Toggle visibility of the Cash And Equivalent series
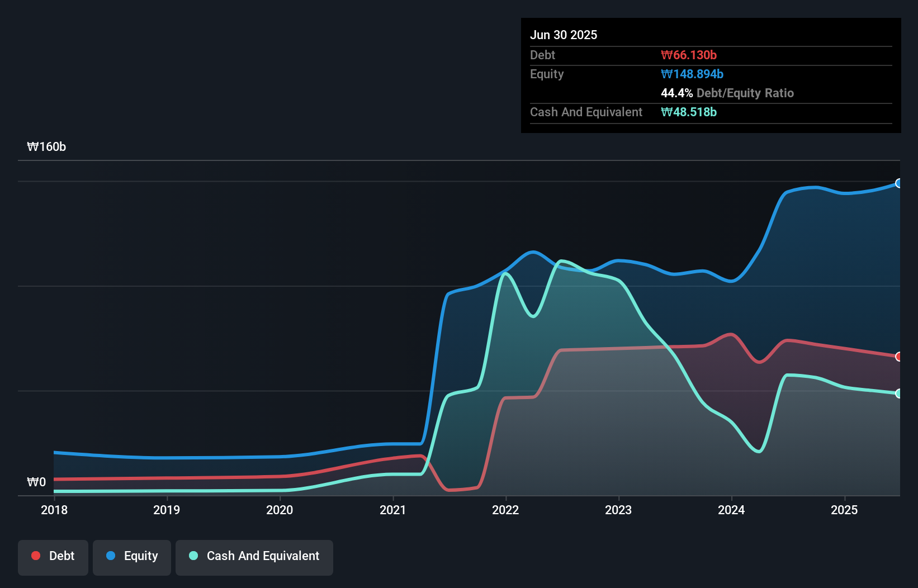Image resolution: width=918 pixels, height=588 pixels. click(x=254, y=557)
